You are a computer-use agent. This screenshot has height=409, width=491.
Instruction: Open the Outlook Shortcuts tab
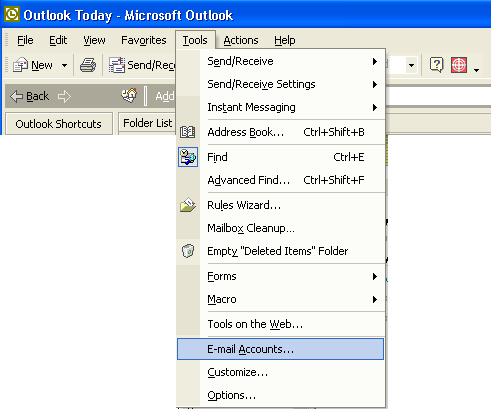click(59, 124)
